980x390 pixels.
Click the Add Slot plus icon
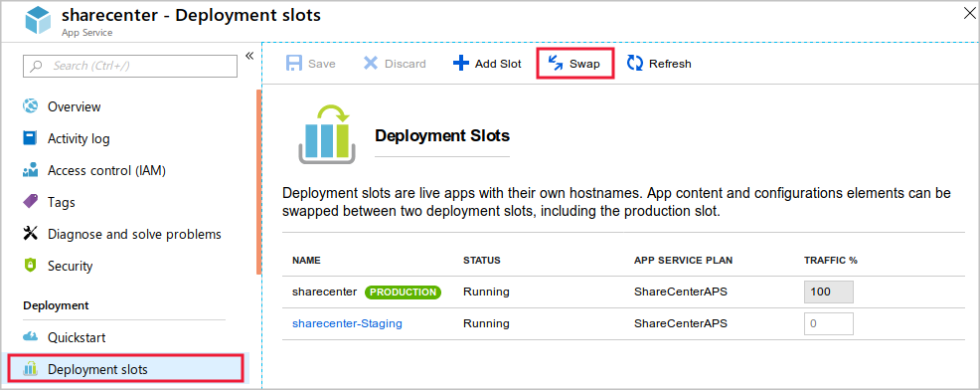pyautogui.click(x=460, y=64)
